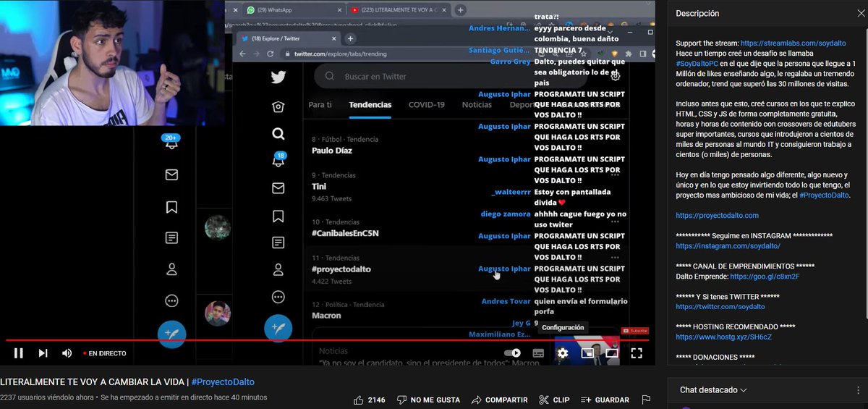
Task: Switch to the Para ti tab
Action: 320,105
